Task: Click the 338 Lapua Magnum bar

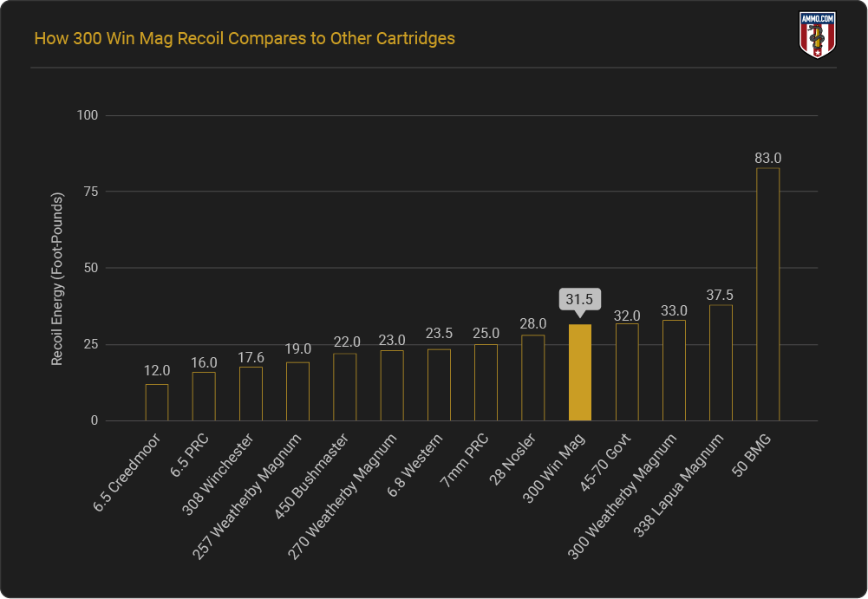Action: click(x=721, y=363)
